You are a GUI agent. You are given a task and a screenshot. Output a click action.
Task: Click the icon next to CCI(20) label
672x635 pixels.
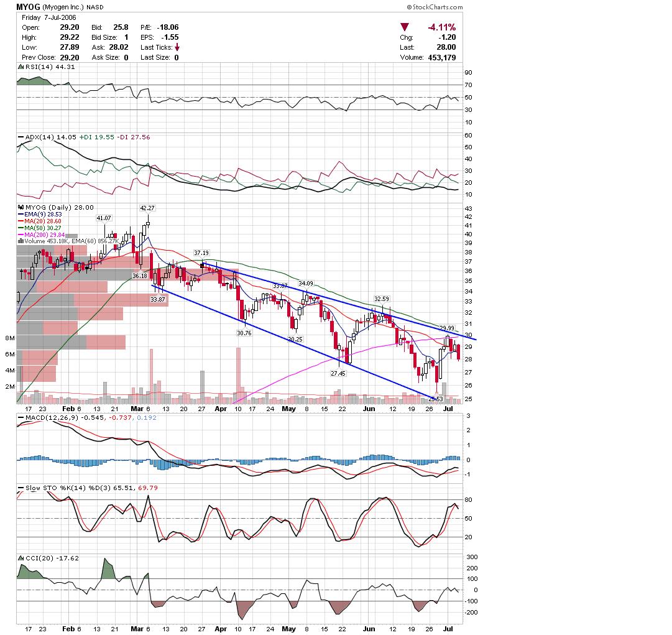21,558
